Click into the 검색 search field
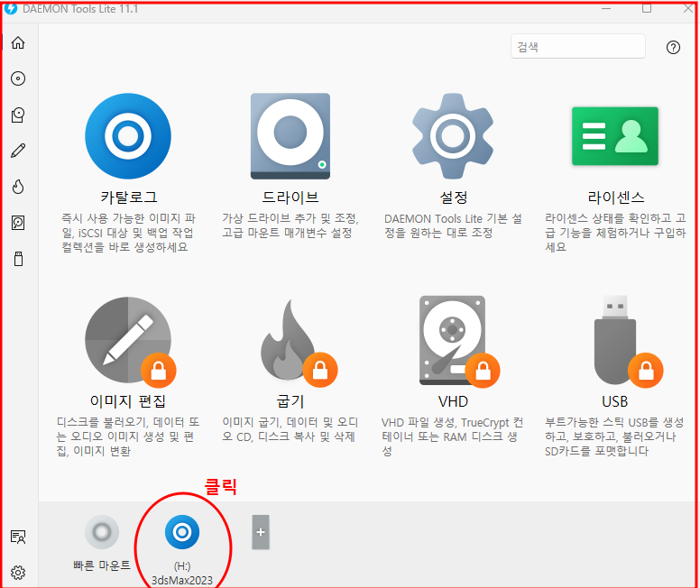 click(x=578, y=46)
